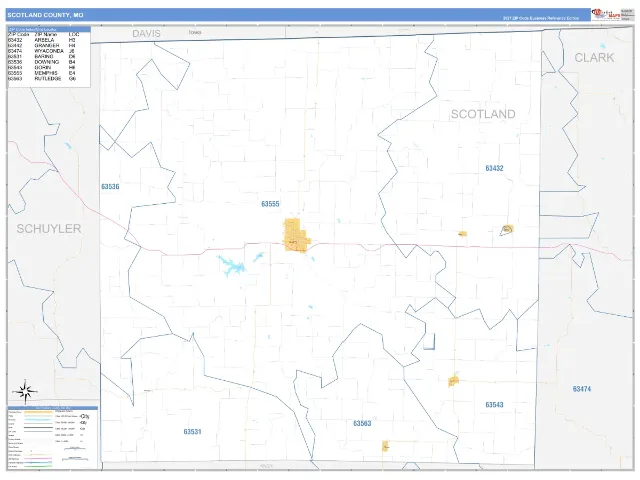Select ZIP code label 63474 on map

tap(582, 389)
